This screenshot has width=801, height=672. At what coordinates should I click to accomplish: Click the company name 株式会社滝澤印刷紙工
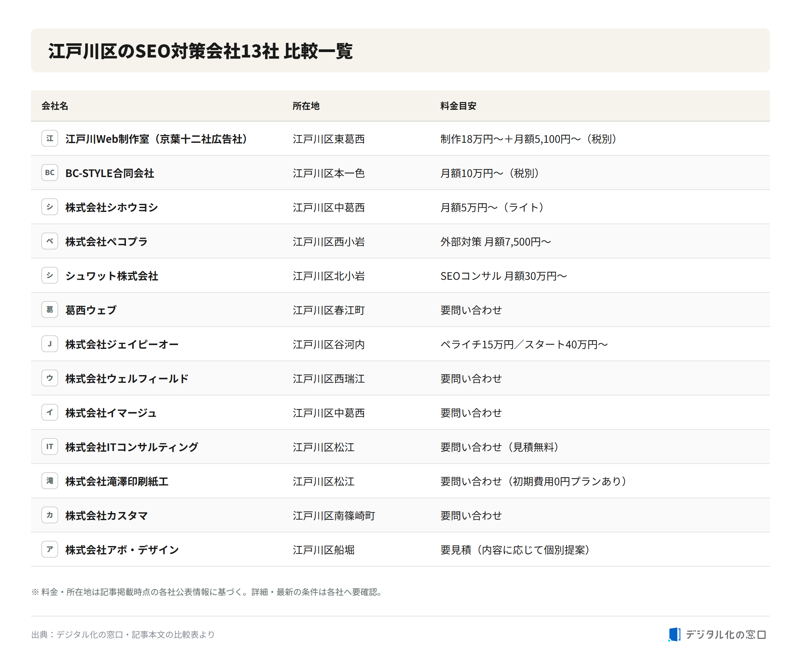[117, 482]
